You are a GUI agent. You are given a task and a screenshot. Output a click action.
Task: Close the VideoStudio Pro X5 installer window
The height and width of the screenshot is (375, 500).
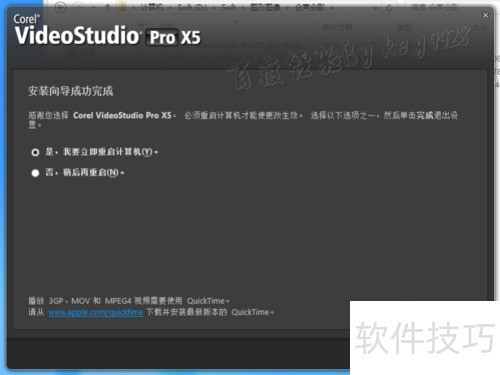pyautogui.click(x=485, y=15)
